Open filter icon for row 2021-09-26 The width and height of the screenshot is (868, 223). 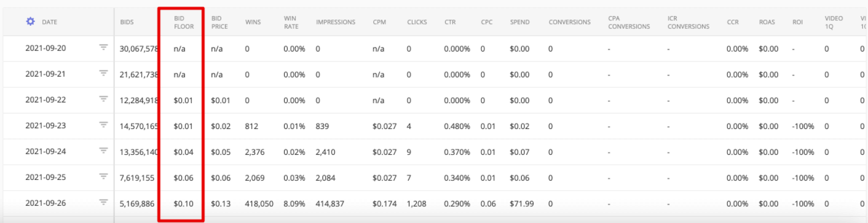103,203
